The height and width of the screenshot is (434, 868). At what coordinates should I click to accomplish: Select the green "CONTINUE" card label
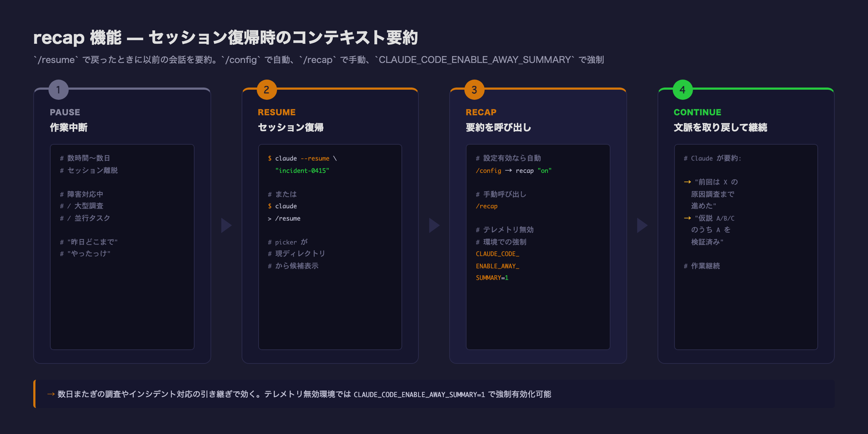(x=697, y=112)
